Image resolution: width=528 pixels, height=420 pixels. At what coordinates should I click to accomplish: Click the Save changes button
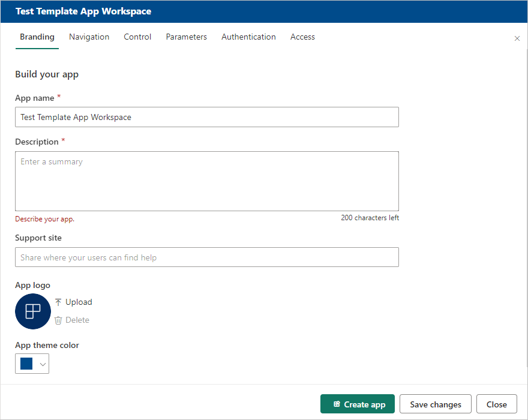tap(436, 404)
